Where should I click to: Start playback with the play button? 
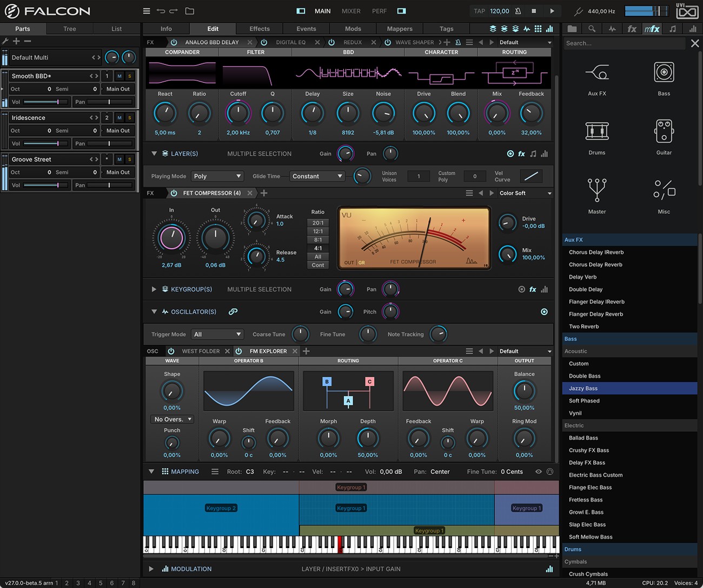tap(552, 11)
